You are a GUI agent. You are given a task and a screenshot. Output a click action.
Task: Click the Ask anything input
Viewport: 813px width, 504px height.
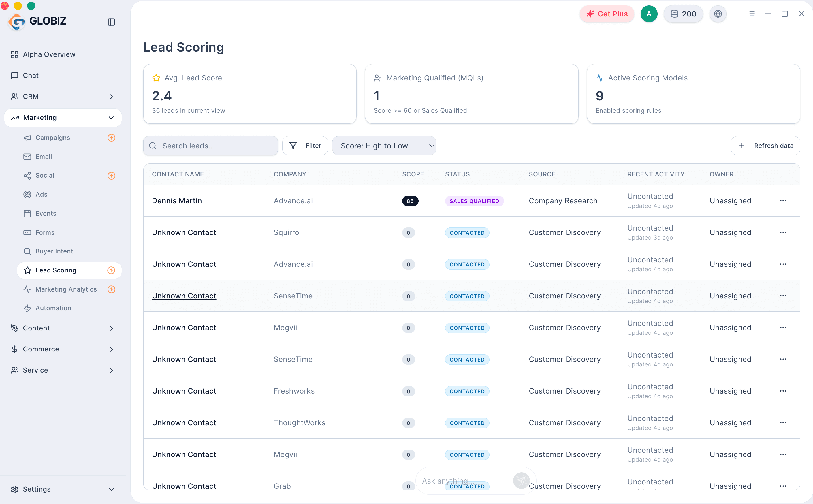click(x=465, y=481)
